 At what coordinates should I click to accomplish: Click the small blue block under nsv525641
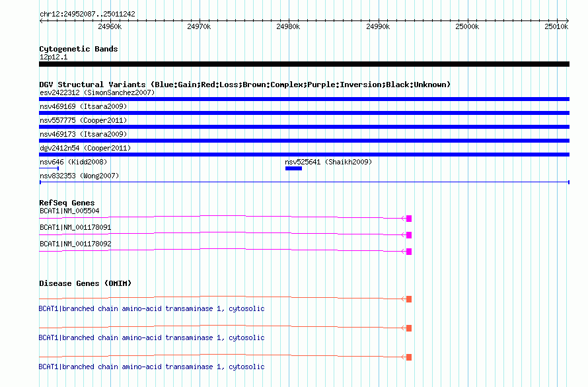[x=293, y=168]
